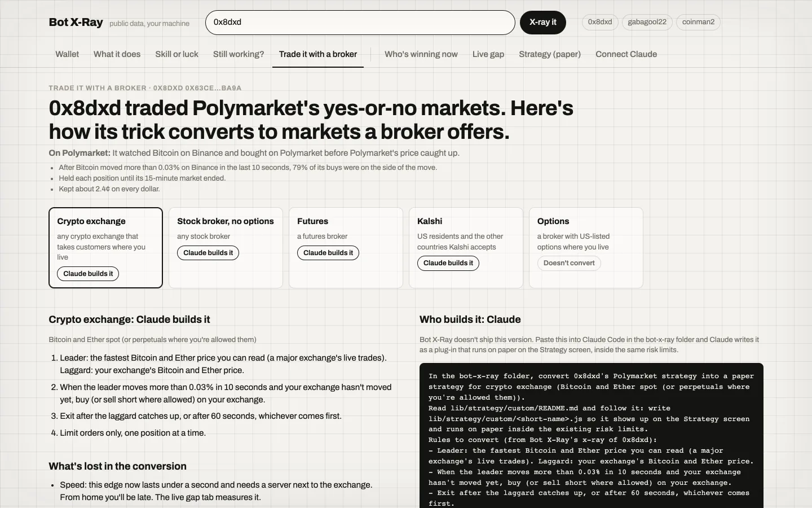Focus the wallet search input field
812x508 pixels.
(360, 23)
